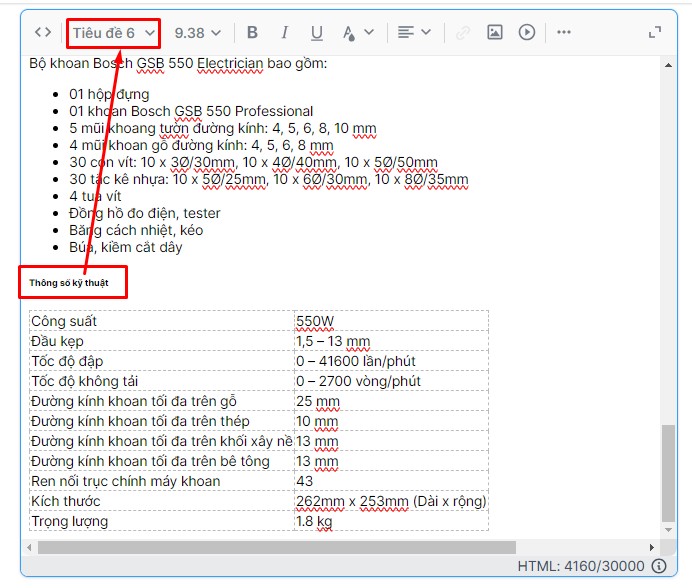Click the horizontal scrollbar thumb
The height and width of the screenshot is (588, 692).
pyautogui.click(x=277, y=547)
